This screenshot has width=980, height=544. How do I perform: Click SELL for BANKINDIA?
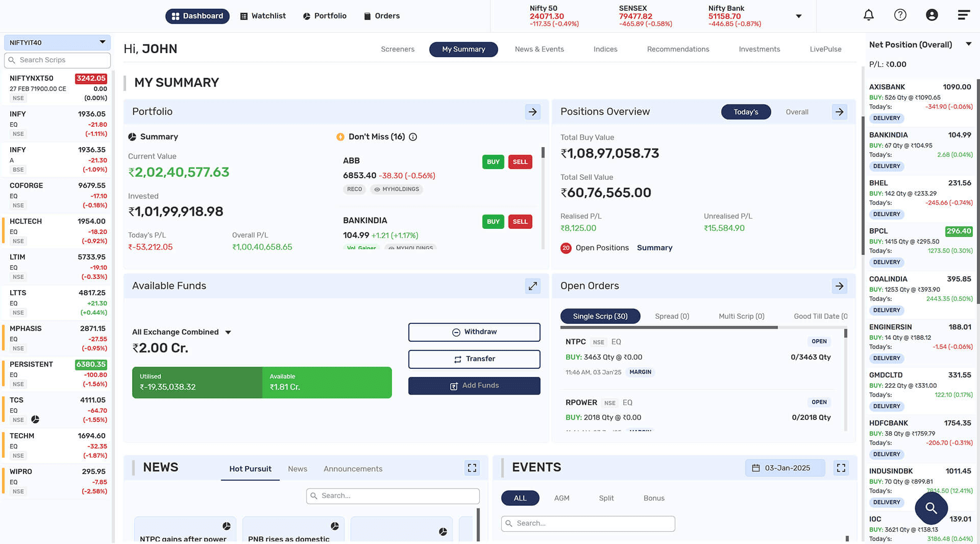pos(520,222)
